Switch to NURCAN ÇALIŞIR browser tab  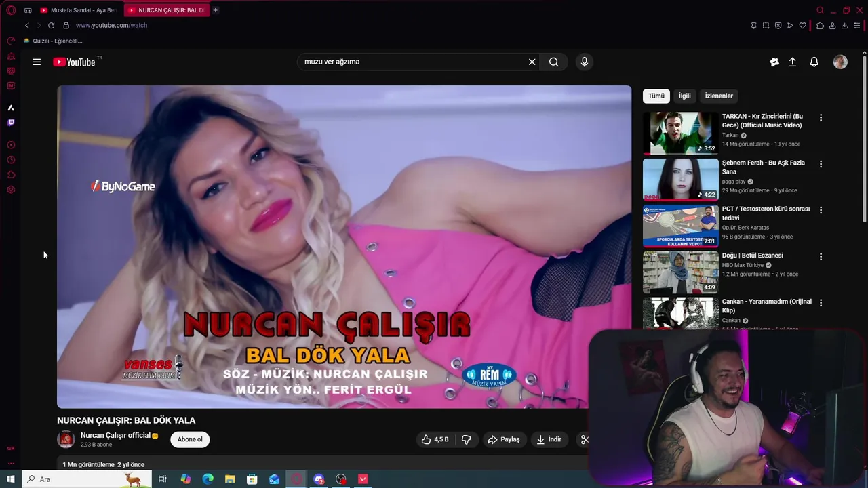[x=166, y=10]
